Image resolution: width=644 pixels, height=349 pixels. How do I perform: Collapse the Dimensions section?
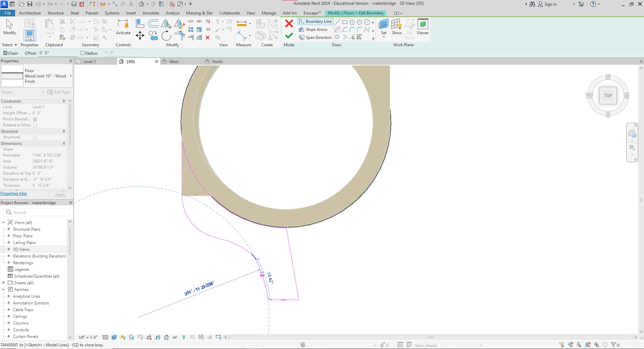pyautogui.click(x=64, y=143)
